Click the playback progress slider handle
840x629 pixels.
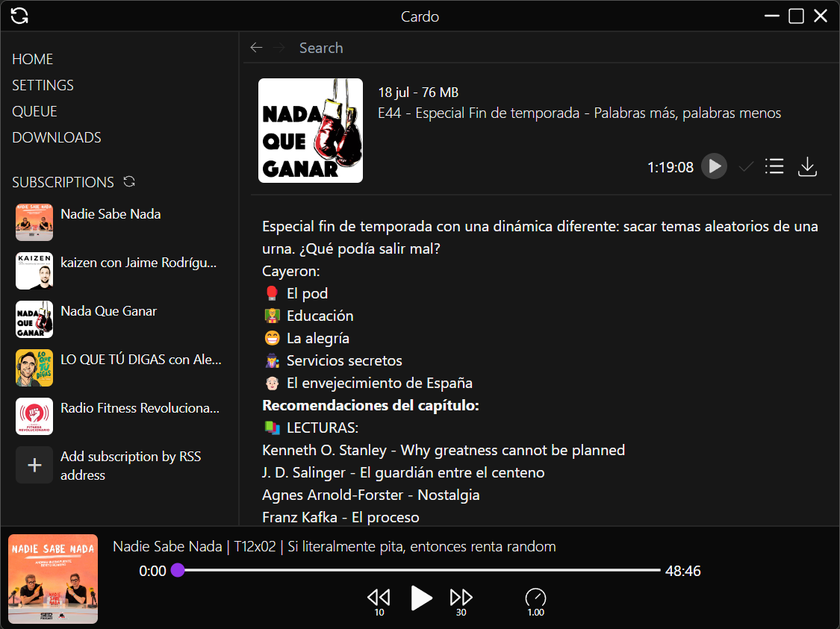tap(178, 570)
